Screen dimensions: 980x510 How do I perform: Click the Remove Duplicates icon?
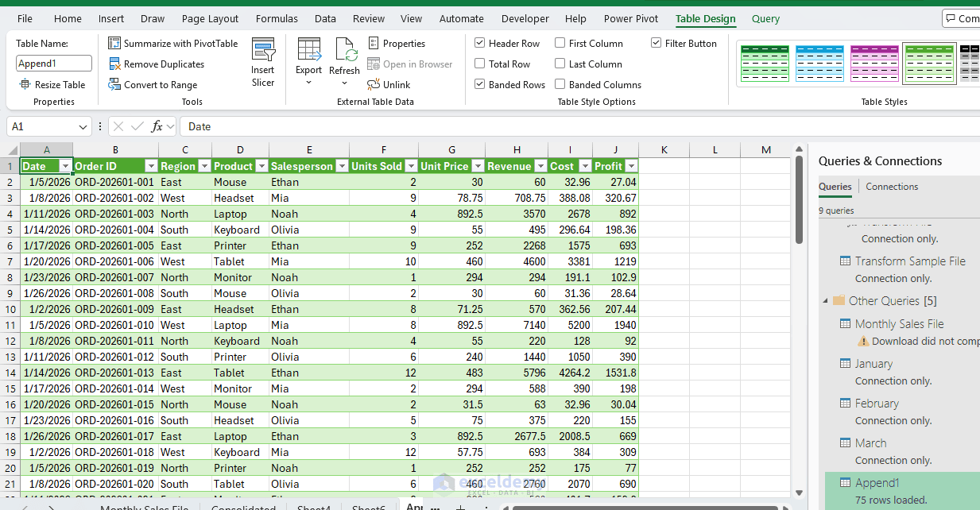(114, 64)
